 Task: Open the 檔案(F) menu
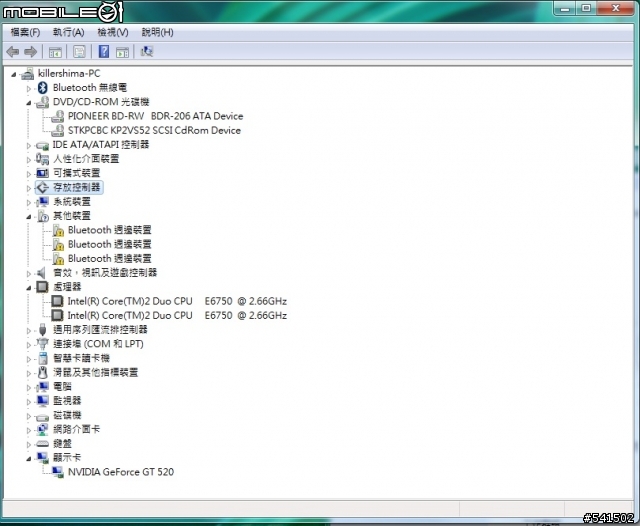tap(25, 32)
